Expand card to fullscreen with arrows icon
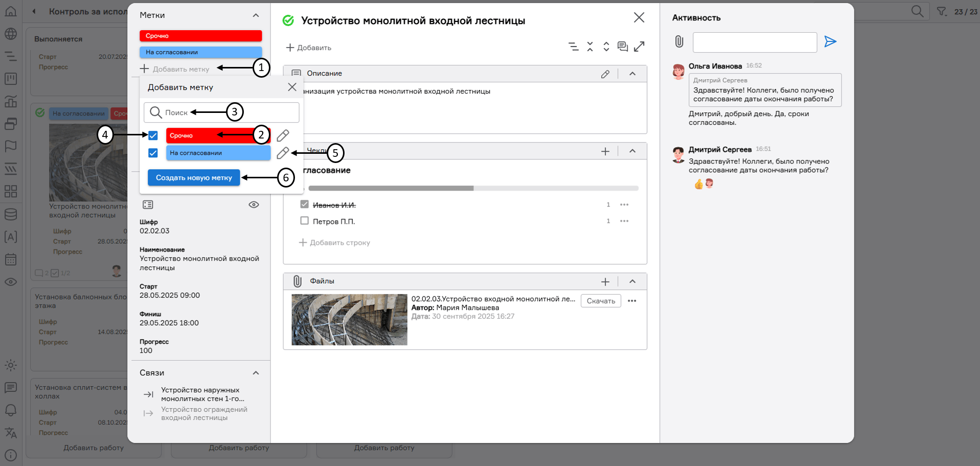The width and height of the screenshot is (980, 466). pyautogui.click(x=639, y=47)
